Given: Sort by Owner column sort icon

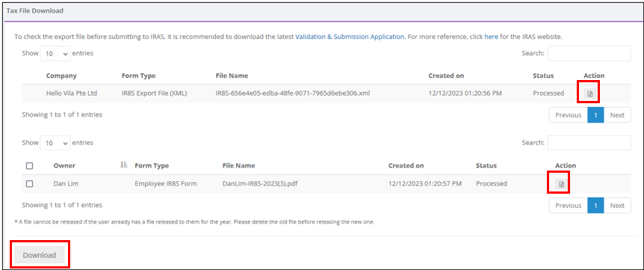Looking at the screenshot, I should click(123, 165).
